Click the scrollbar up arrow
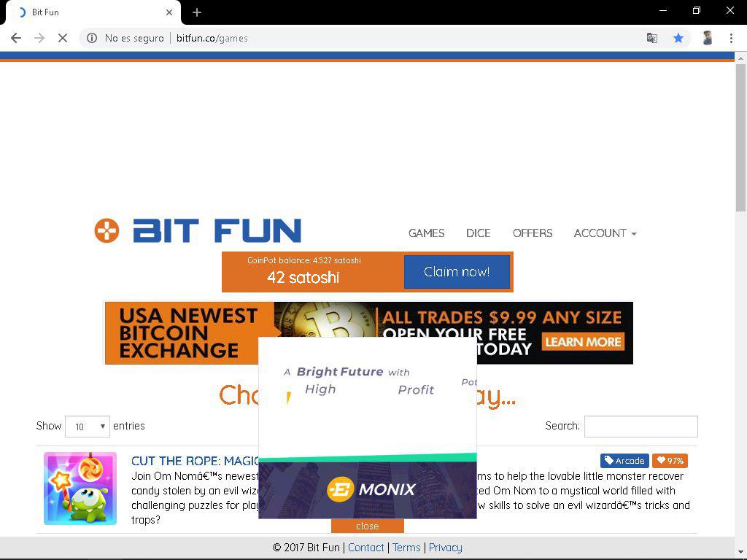Screen dimensions: 747x560 tap(741, 58)
